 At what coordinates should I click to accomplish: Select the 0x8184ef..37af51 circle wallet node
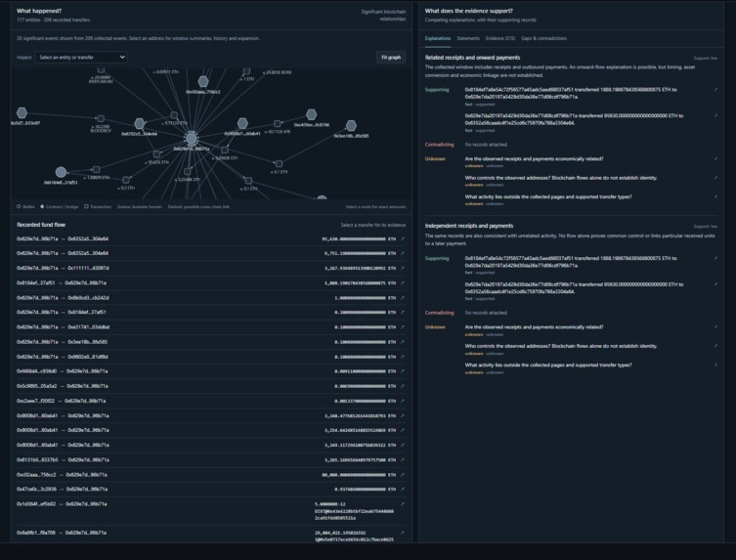61,172
